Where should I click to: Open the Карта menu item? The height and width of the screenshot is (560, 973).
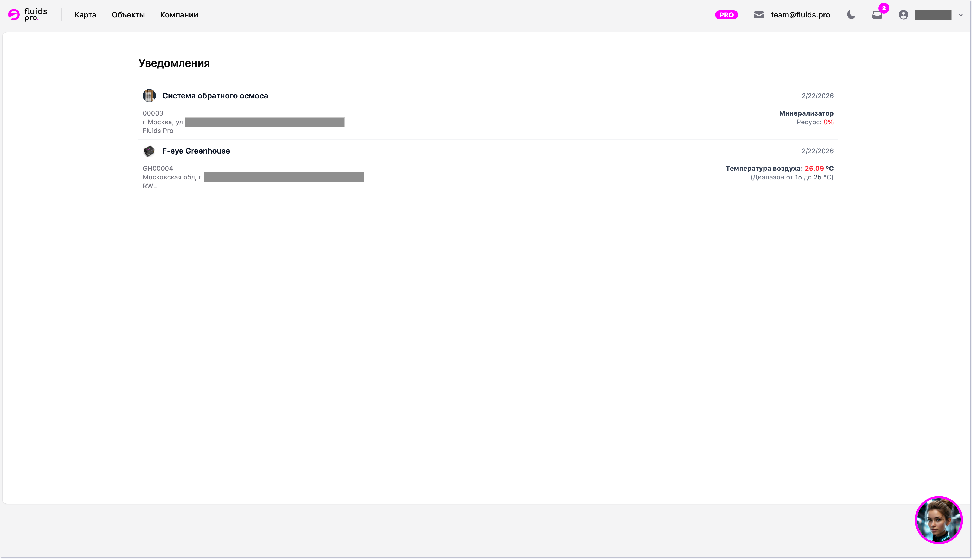pos(85,15)
